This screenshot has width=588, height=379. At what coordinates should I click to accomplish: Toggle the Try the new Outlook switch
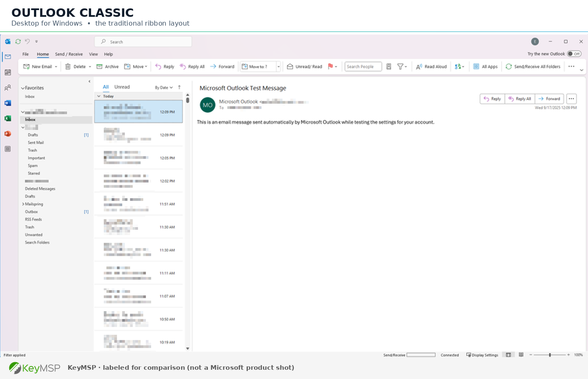(574, 54)
